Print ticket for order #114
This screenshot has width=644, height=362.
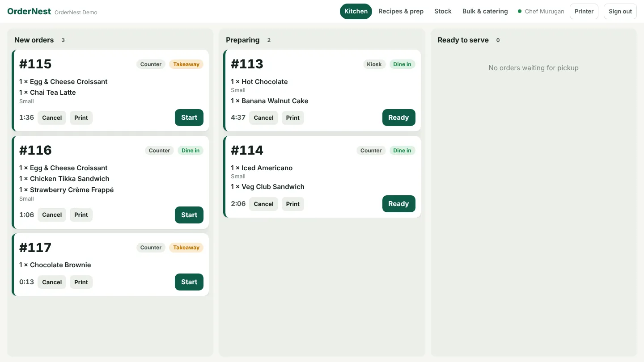click(x=292, y=204)
